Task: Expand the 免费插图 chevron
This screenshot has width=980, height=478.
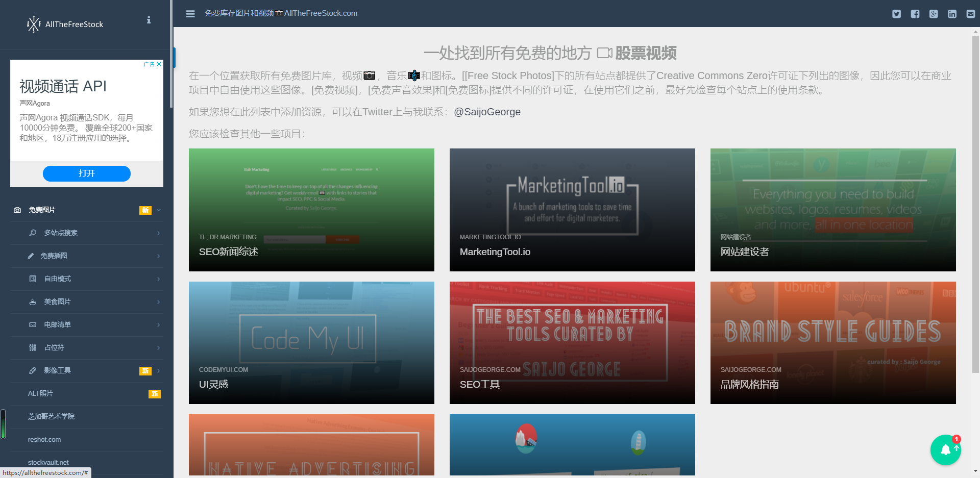Action: click(x=159, y=256)
